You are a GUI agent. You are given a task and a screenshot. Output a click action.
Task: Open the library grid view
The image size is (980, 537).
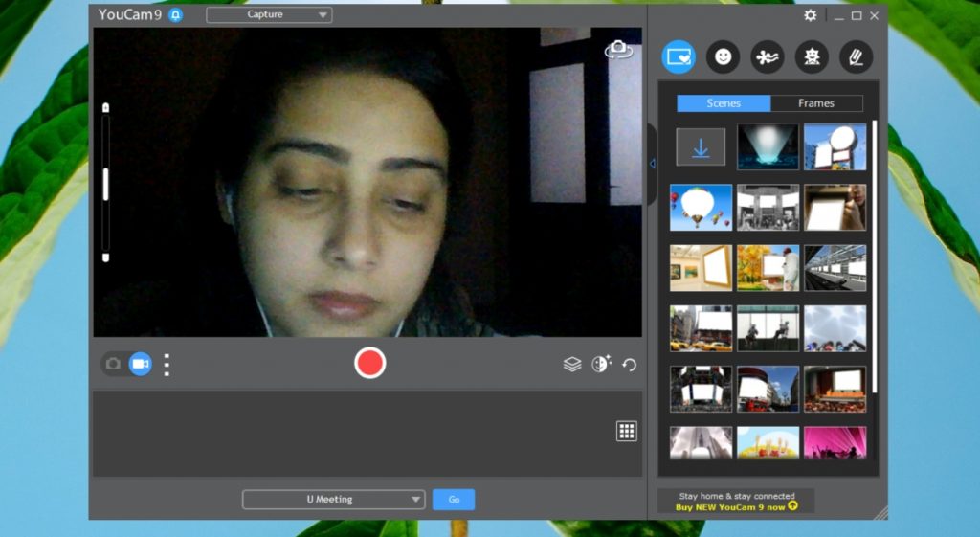pyautogui.click(x=626, y=432)
